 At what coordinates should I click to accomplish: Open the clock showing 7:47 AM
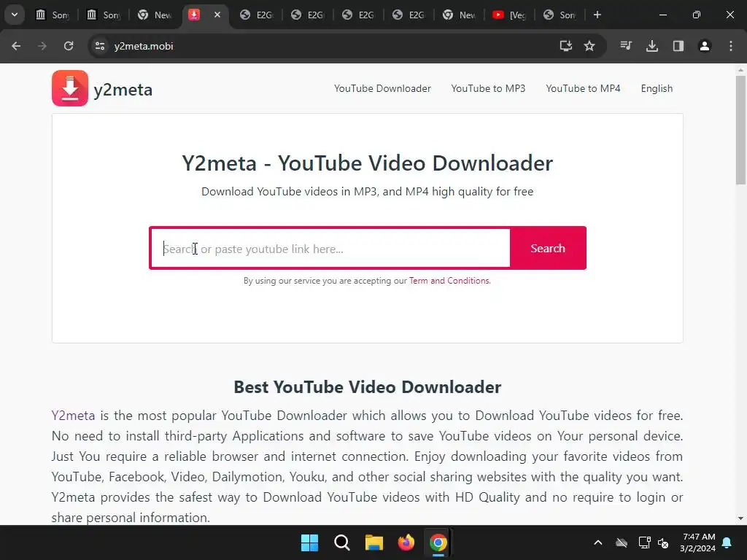tap(698, 542)
